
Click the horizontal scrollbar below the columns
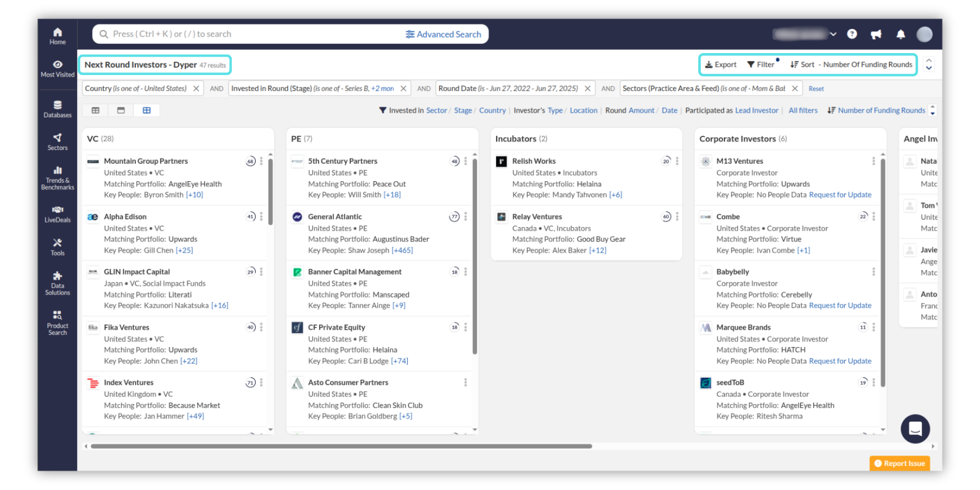[x=341, y=446]
